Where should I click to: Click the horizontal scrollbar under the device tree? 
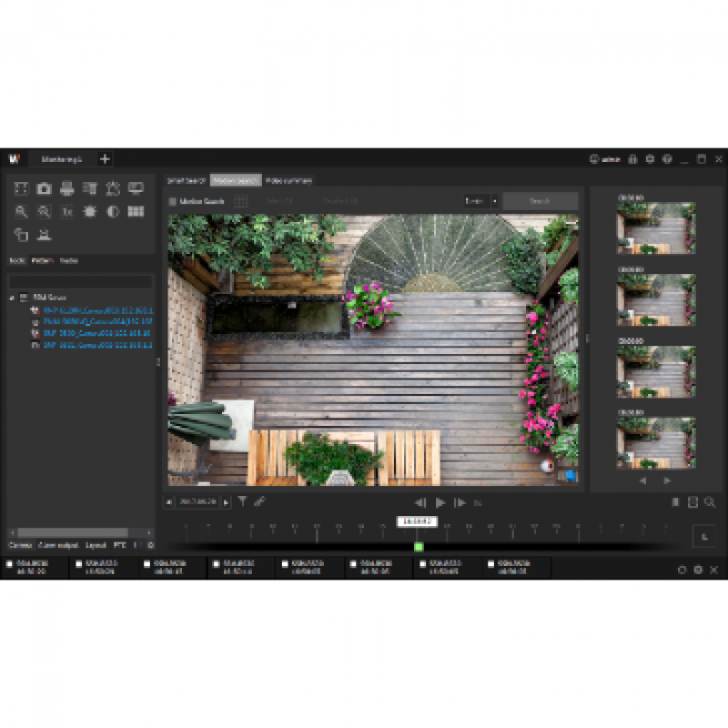point(73,532)
